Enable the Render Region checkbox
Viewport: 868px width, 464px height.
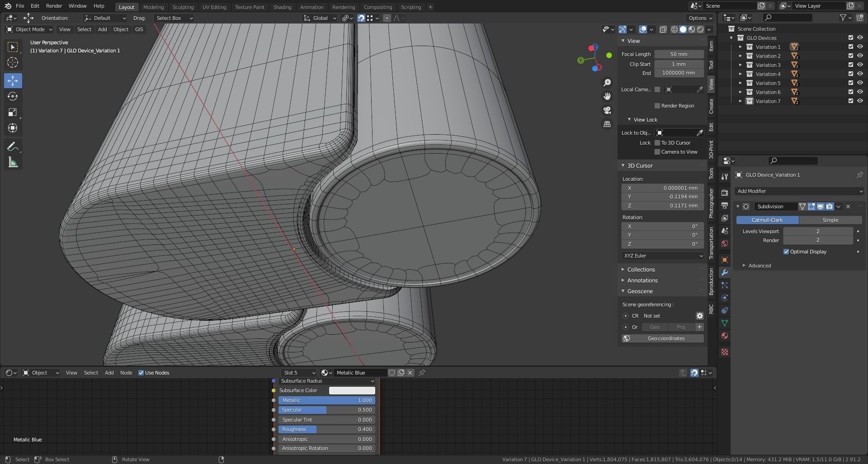coord(657,106)
